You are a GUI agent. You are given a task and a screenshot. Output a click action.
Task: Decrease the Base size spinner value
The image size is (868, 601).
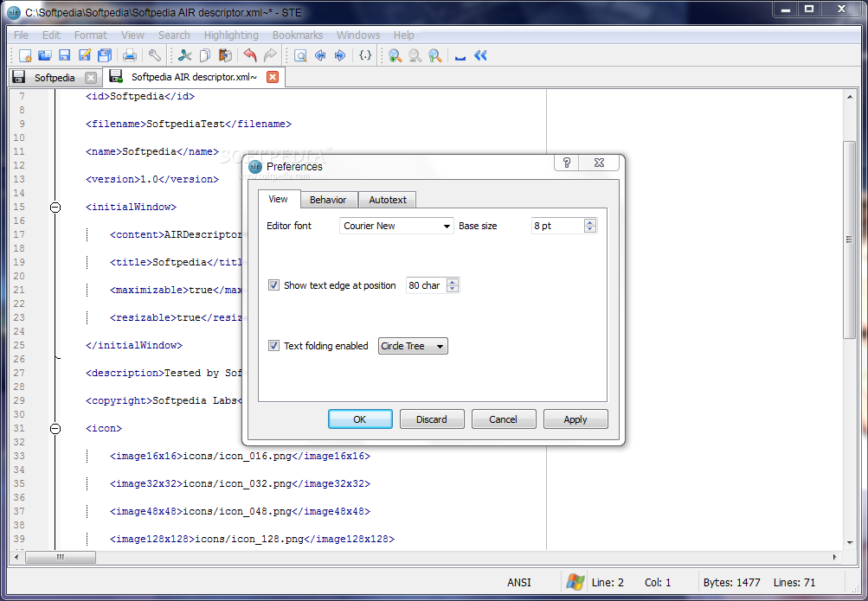590,229
